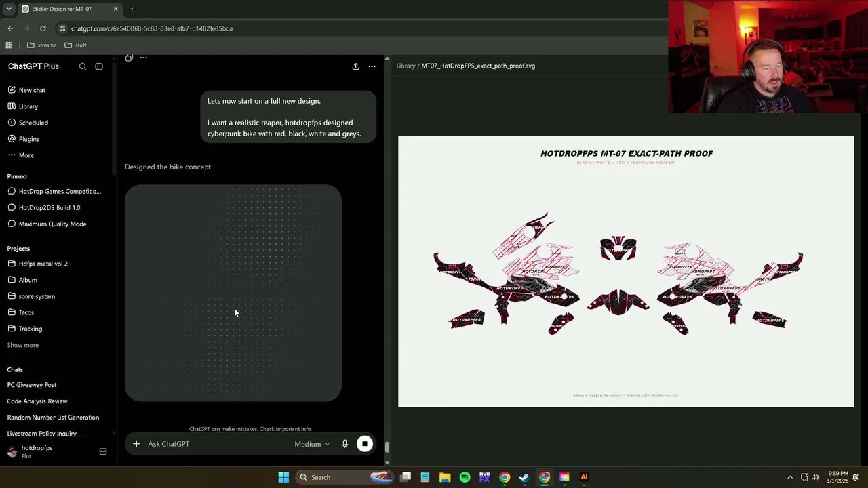Open Spotify from the taskbar
Viewport: 868px width, 488px height.
465,477
